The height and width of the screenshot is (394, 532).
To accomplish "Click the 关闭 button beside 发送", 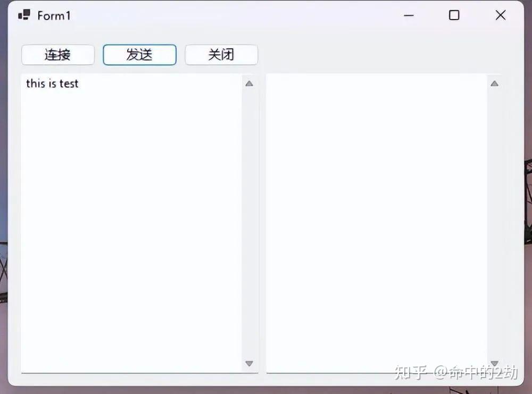I will [221, 55].
